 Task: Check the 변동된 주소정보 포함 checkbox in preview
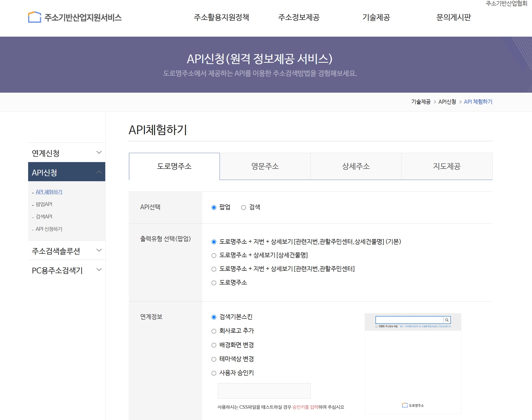pyautogui.click(x=376, y=327)
